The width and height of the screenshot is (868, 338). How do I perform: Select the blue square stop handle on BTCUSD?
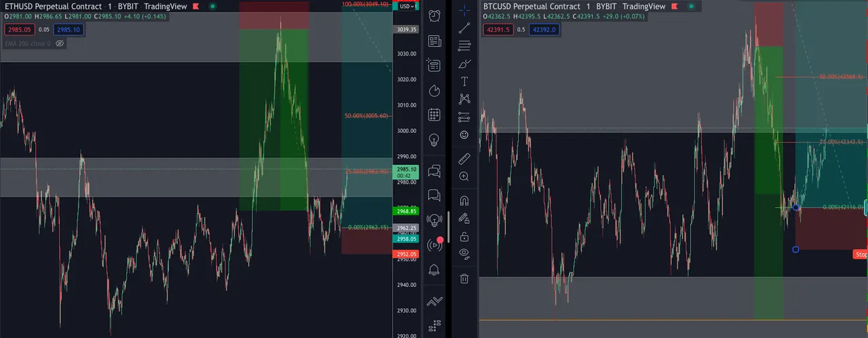(x=795, y=249)
